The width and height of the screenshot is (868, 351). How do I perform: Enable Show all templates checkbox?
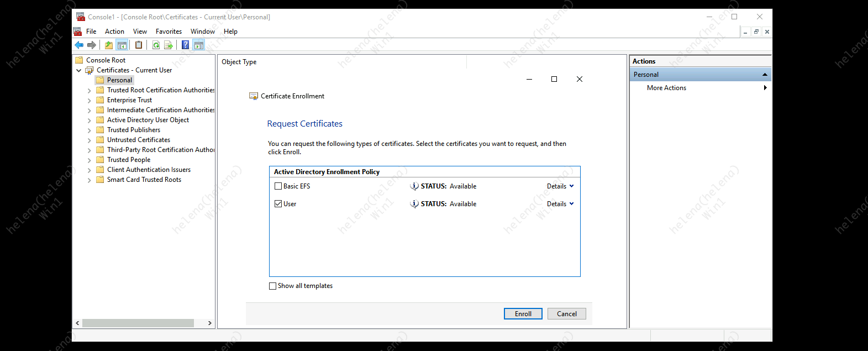tap(273, 286)
